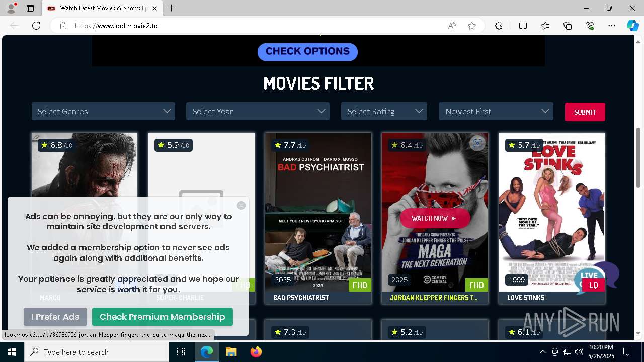
Task: Click the LQ badge on Love Stinks
Action: [593, 285]
